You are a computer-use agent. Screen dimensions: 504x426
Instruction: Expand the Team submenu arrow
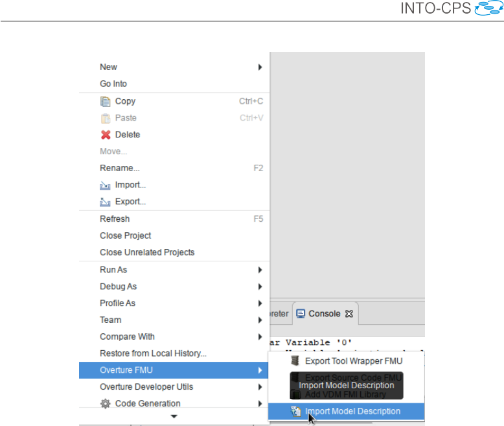coord(260,320)
